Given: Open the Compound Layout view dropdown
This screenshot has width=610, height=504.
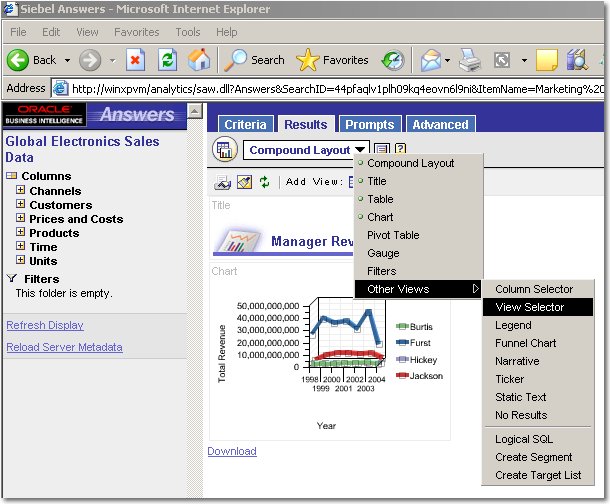Looking at the screenshot, I should pyautogui.click(x=306, y=150).
